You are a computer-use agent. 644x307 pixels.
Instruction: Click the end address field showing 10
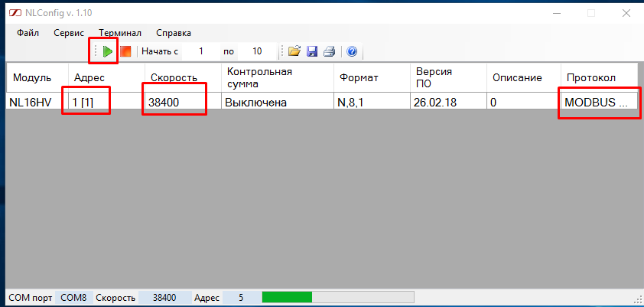(257, 51)
